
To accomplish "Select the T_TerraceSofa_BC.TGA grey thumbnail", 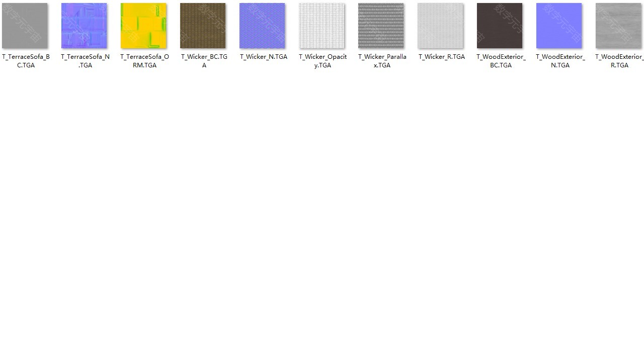I will (x=25, y=26).
